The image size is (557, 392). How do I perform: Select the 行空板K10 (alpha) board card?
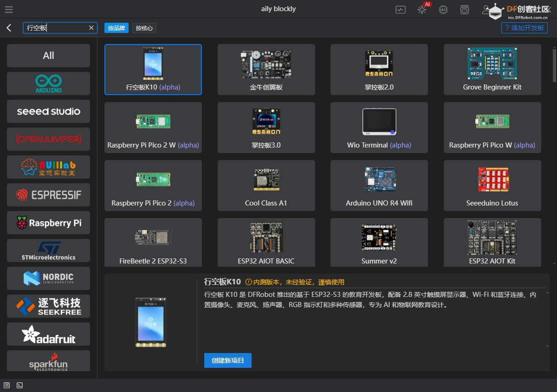point(153,70)
